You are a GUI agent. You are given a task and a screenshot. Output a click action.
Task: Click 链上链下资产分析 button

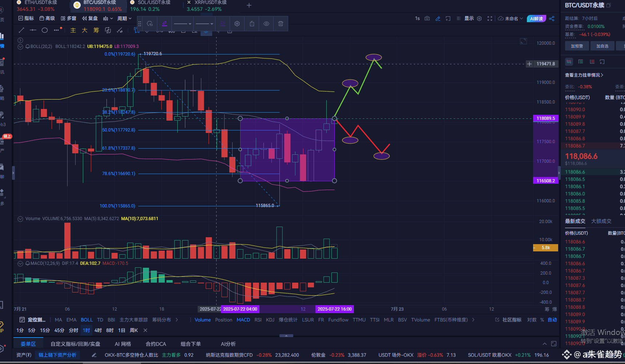57,355
